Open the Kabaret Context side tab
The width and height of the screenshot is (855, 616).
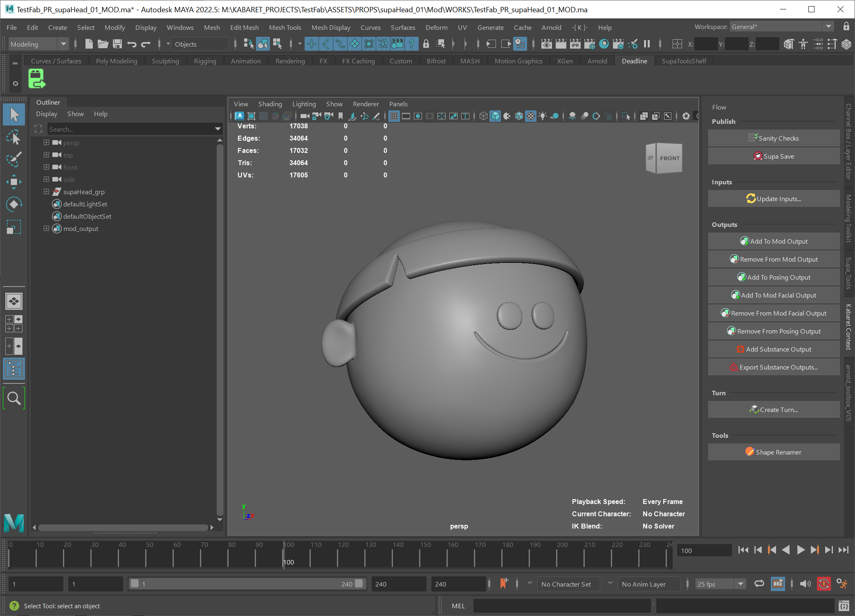(x=848, y=327)
